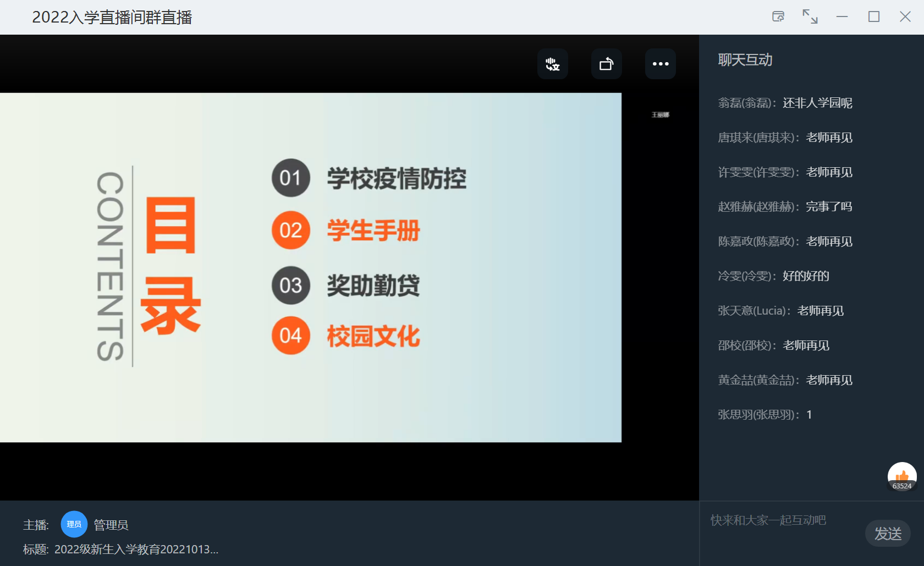The width and height of the screenshot is (924, 566).
Task: Maximize the live broadcast window
Action: tap(873, 17)
